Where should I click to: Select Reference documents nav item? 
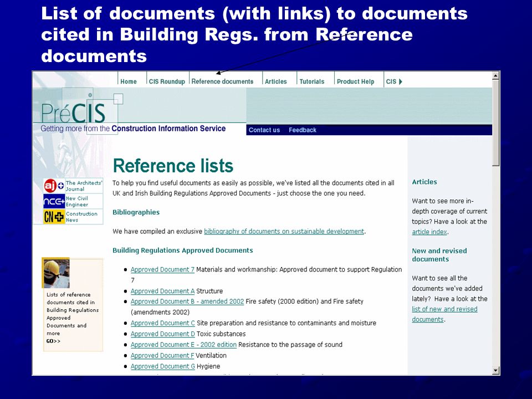pyautogui.click(x=222, y=82)
